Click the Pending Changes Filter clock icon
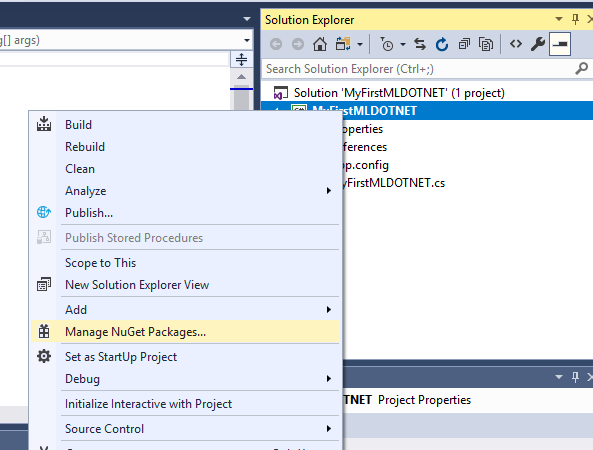The width and height of the screenshot is (593, 450). 387,44
